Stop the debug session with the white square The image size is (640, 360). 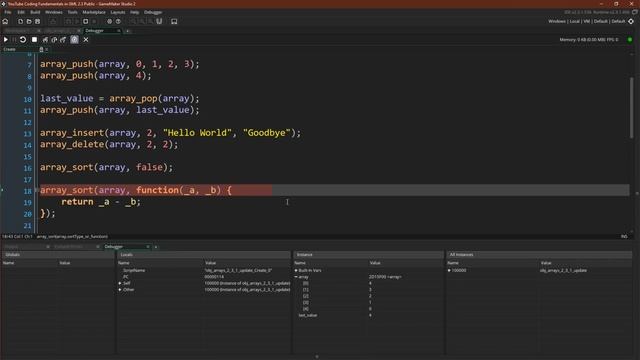pyautogui.click(x=34, y=40)
